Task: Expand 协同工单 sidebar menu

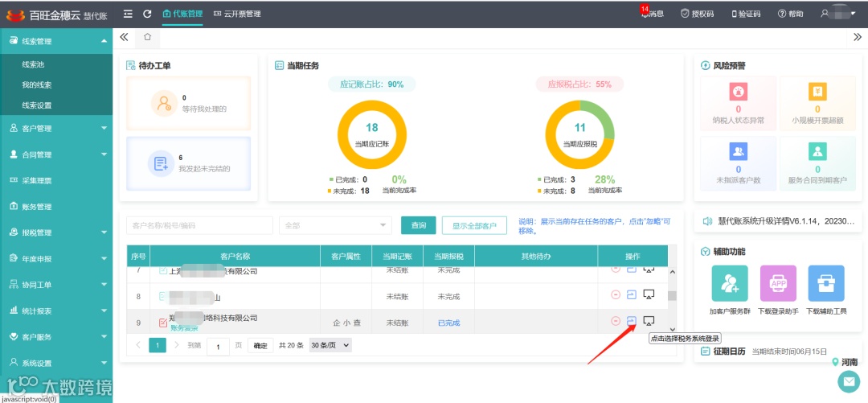Action: point(56,285)
